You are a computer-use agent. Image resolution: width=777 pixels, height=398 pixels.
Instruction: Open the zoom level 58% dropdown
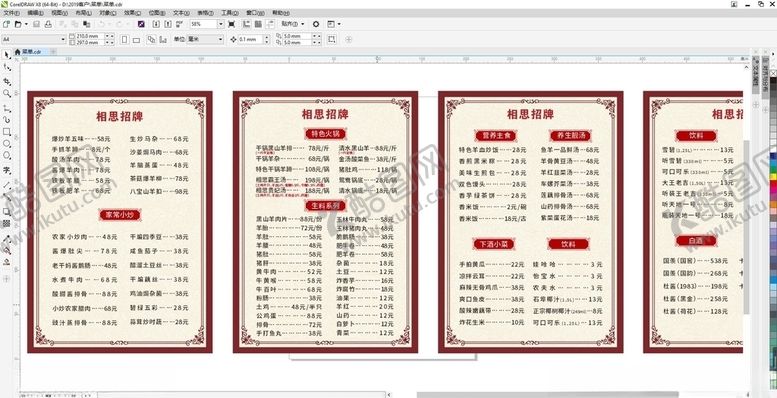point(221,24)
